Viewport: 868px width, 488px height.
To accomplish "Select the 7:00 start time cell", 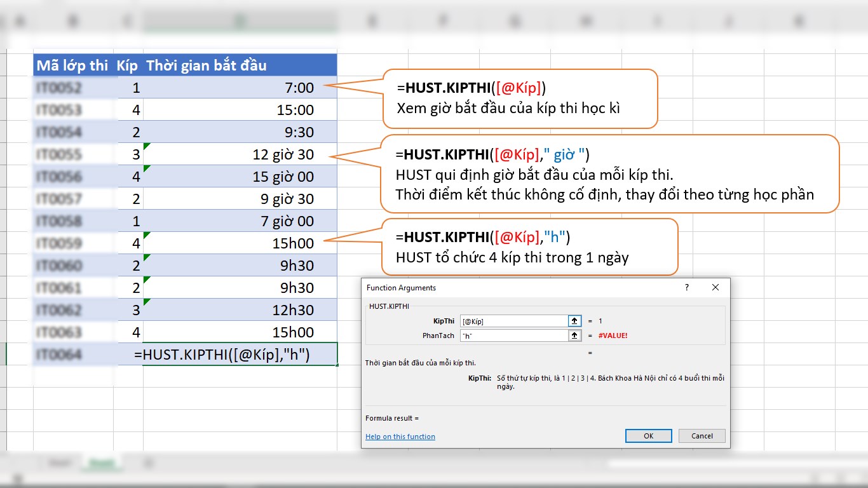I will [240, 88].
